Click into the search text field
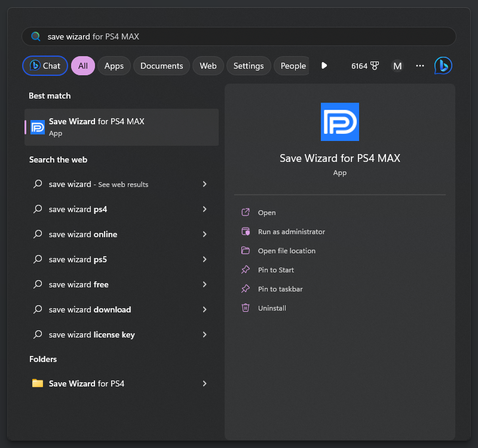 point(239,36)
